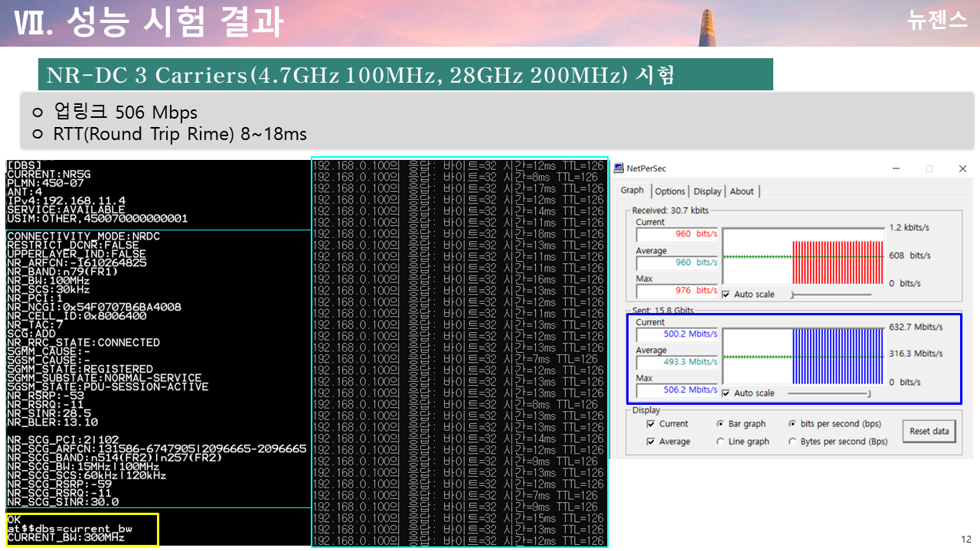Switch to the Options tab
980x551 pixels.
click(670, 191)
